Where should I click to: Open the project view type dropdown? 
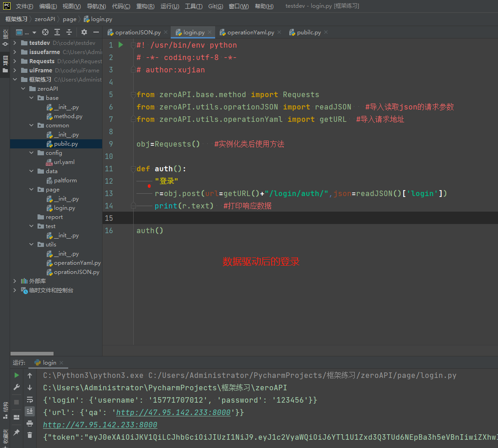34,33
